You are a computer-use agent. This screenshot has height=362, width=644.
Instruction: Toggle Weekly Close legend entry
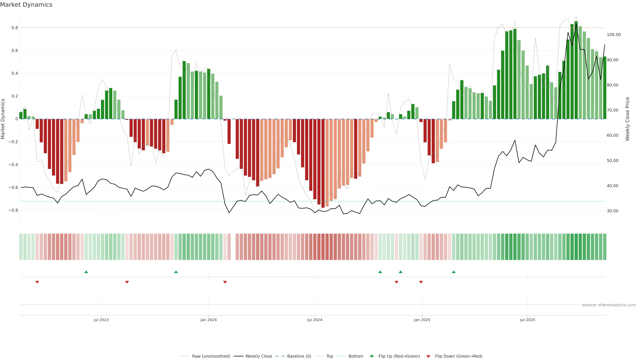pyautogui.click(x=258, y=356)
